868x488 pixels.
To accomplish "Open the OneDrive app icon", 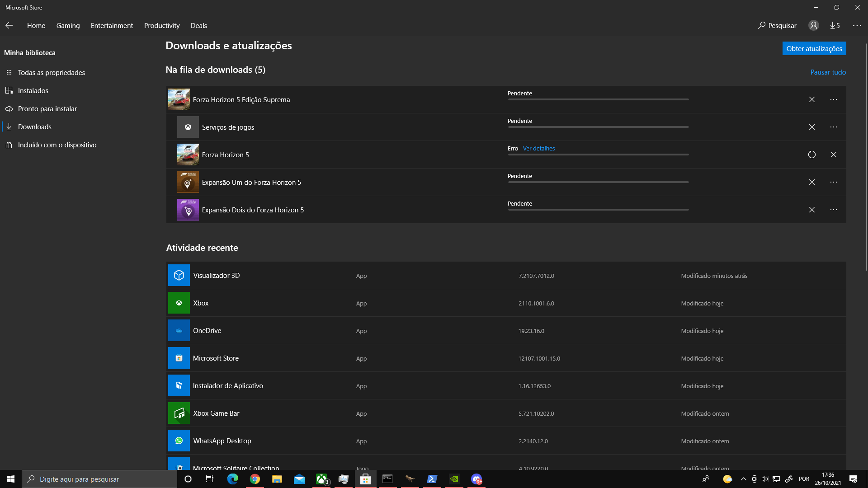I will tap(179, 330).
